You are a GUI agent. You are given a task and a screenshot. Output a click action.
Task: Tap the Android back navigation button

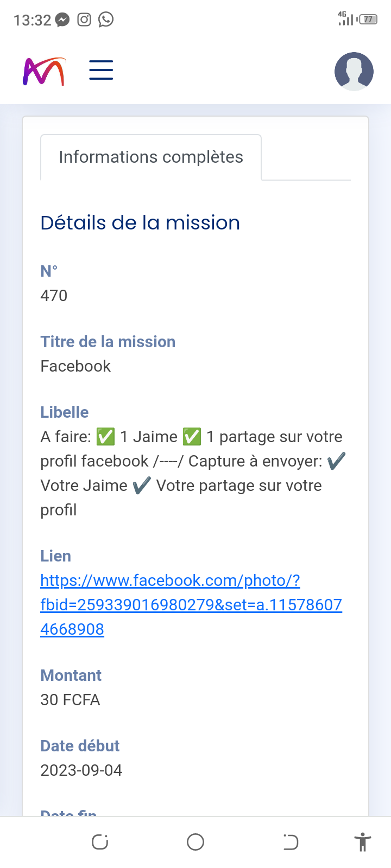point(291,842)
